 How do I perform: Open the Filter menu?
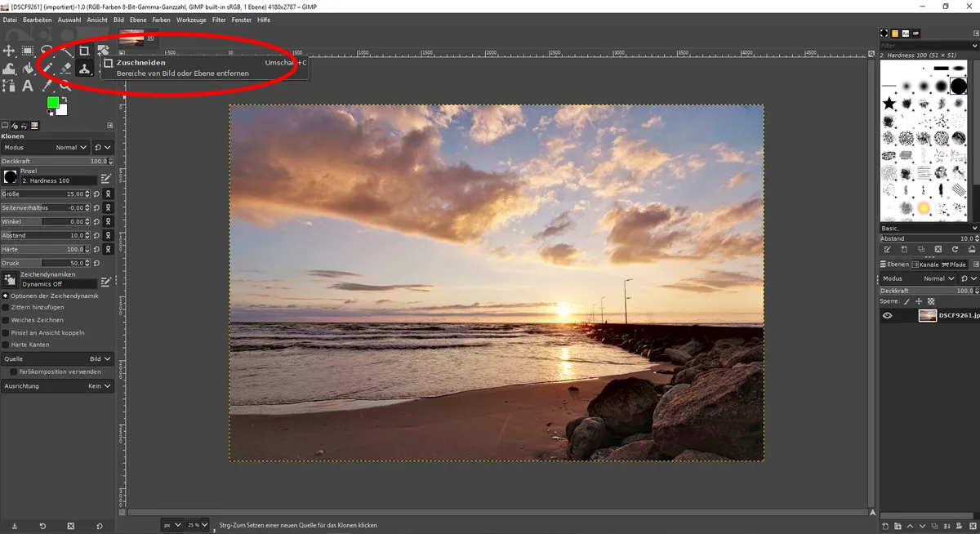tap(219, 20)
